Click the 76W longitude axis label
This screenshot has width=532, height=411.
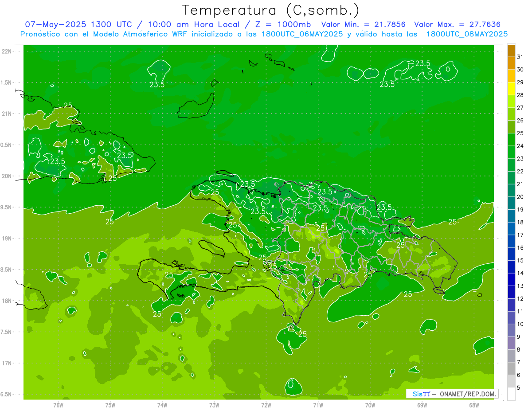[x=59, y=405]
